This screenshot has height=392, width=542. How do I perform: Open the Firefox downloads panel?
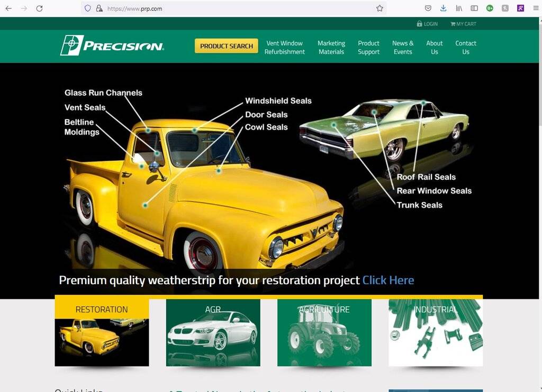[x=443, y=8]
